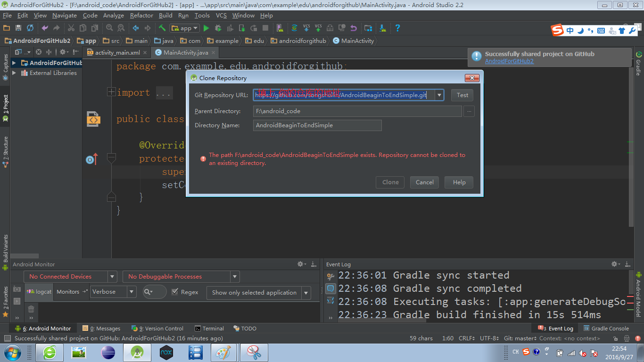The height and width of the screenshot is (362, 644).
Task: Open the VCS menu
Action: [x=221, y=16]
